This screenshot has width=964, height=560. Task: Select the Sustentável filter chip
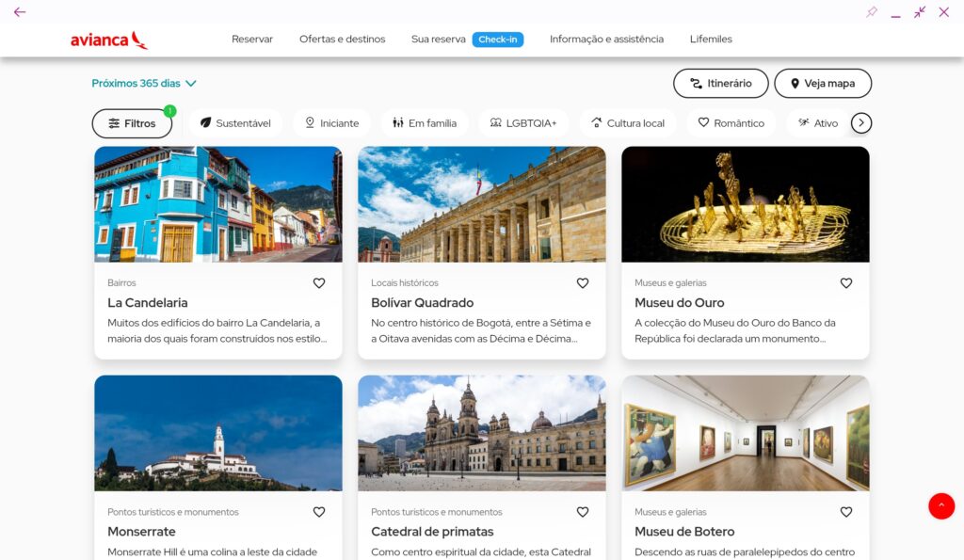point(234,123)
